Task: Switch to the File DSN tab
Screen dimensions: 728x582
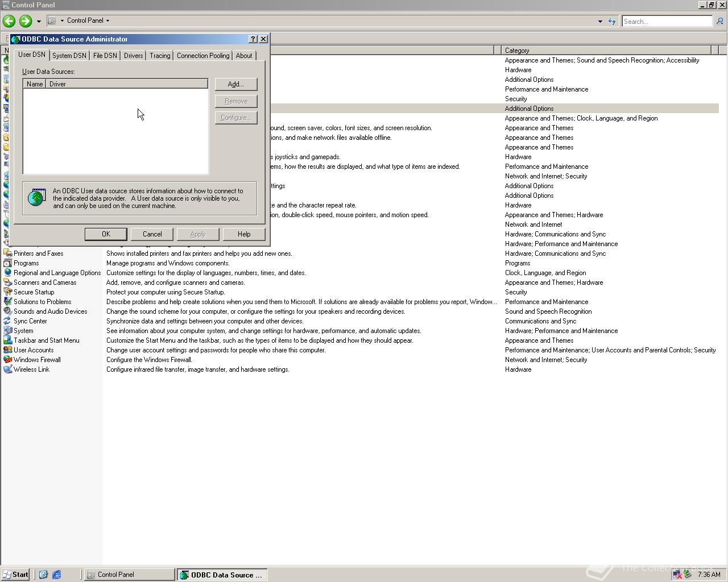Action: pyautogui.click(x=105, y=56)
